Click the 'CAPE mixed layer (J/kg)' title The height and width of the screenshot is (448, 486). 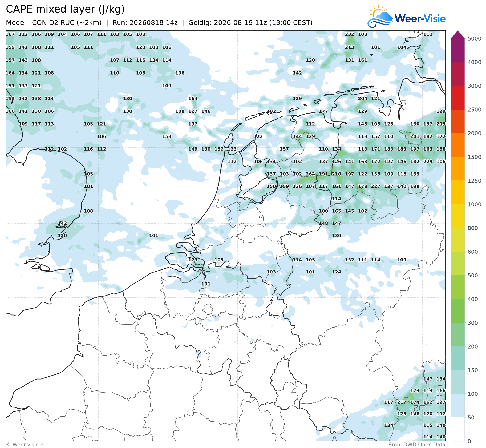coord(65,9)
